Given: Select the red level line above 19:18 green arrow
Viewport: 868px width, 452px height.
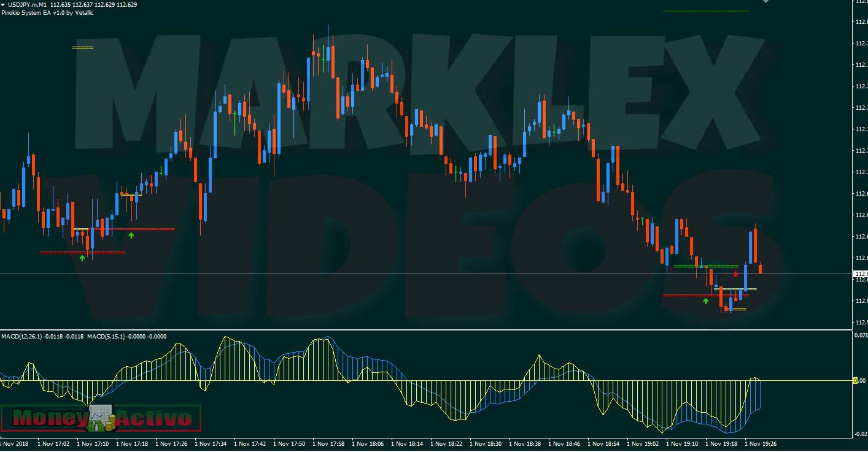Looking at the screenshot, I should [706, 295].
